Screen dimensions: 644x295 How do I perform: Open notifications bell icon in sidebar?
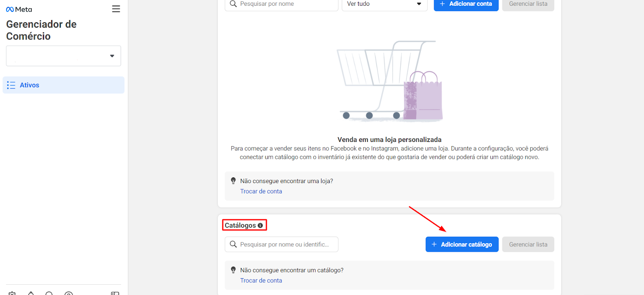pyautogui.click(x=31, y=294)
